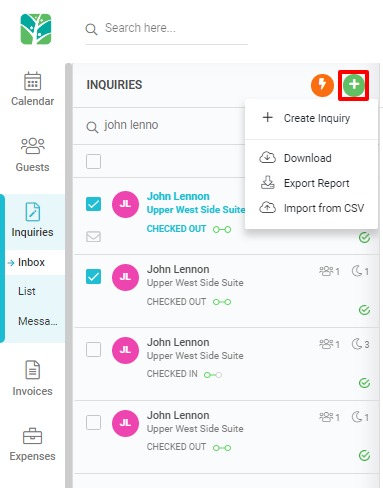
Task: Click third John Lennon's JL avatar, checked in
Action: point(125,350)
